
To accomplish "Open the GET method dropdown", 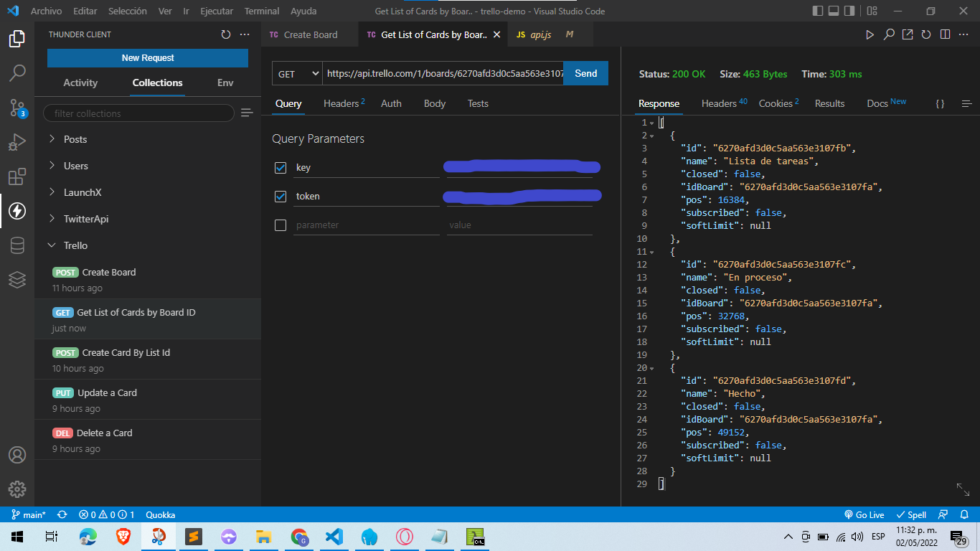I will pos(298,74).
